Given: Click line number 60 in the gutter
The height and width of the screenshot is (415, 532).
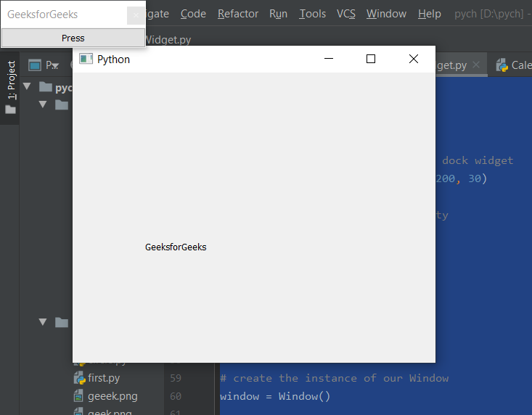Looking at the screenshot, I should (176, 396).
